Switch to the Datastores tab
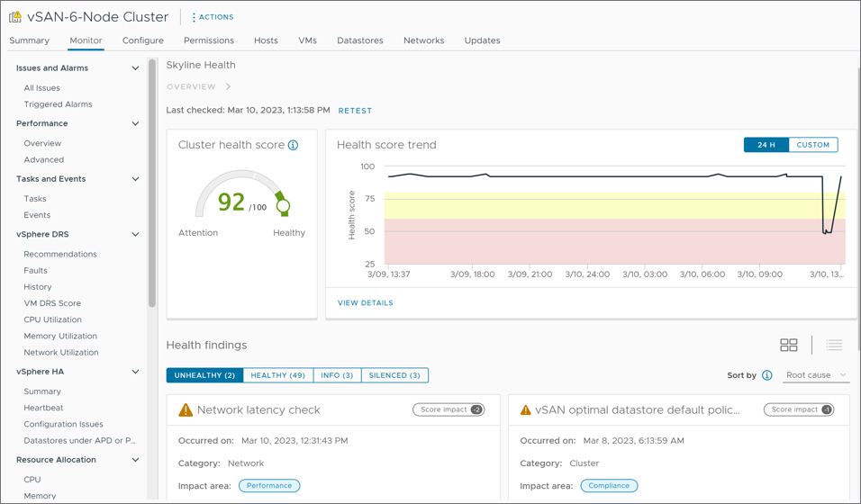Image resolution: width=861 pixels, height=504 pixels. tap(359, 40)
